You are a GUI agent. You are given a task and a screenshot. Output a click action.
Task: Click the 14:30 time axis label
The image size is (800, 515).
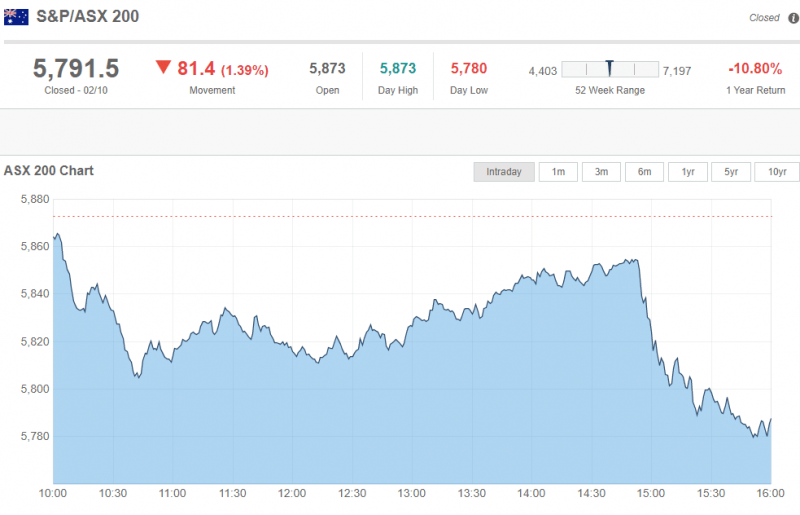[x=591, y=494]
